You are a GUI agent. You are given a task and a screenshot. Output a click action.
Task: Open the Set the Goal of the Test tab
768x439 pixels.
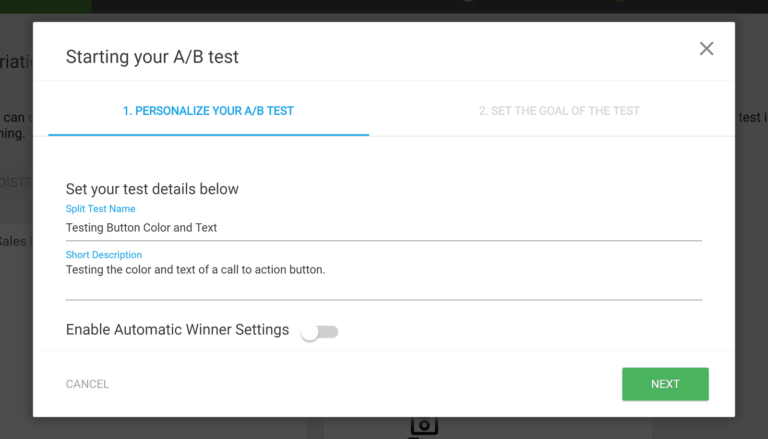[x=559, y=111]
